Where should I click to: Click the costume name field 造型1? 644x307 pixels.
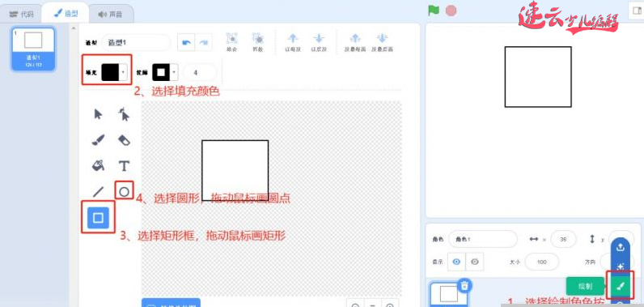pyautogui.click(x=136, y=42)
